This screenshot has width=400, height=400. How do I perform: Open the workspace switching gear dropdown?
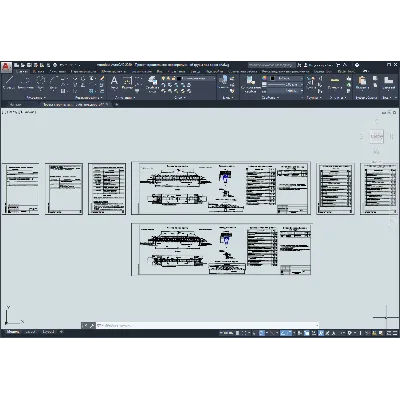pyautogui.click(x=350, y=333)
